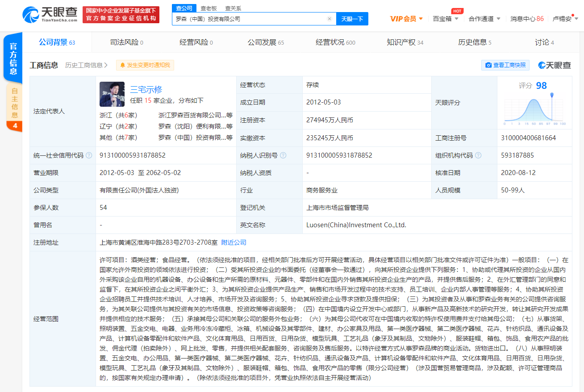Open legal representative's profile photo
Screen dimensions: 584x392
pyautogui.click(x=112, y=94)
